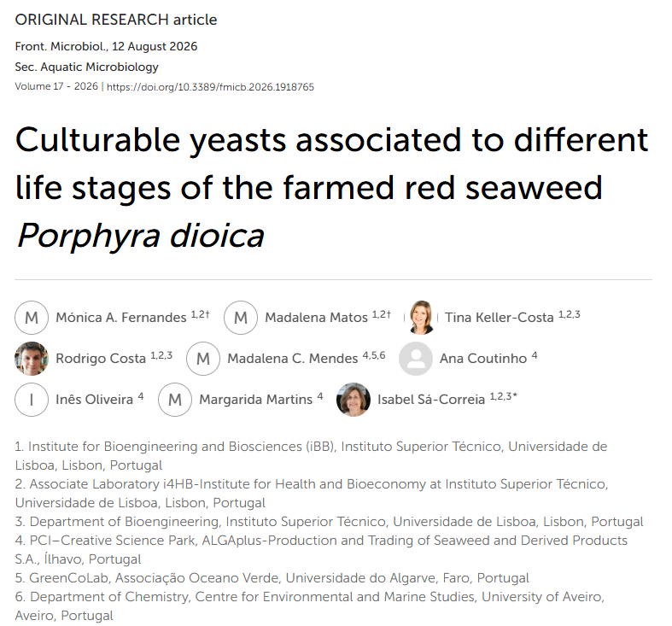Click Mónica A. Fernandes avatar icon

coord(32,318)
